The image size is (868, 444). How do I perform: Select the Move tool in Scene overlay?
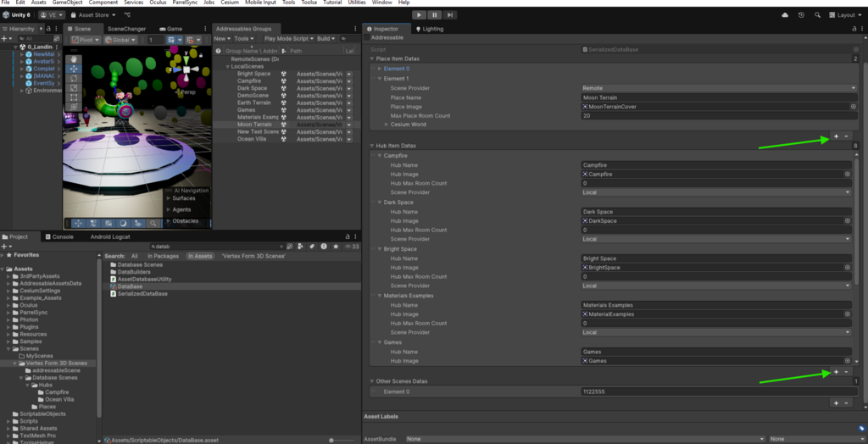point(75,68)
